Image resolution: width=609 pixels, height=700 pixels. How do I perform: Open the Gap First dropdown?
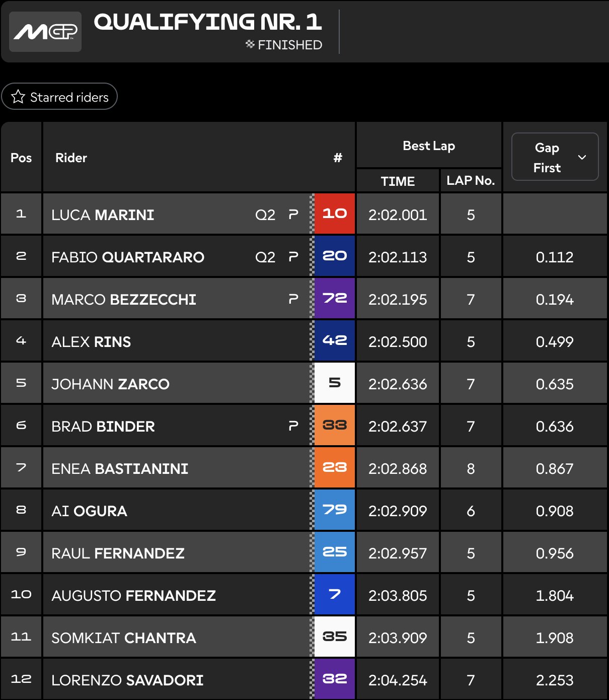click(555, 157)
